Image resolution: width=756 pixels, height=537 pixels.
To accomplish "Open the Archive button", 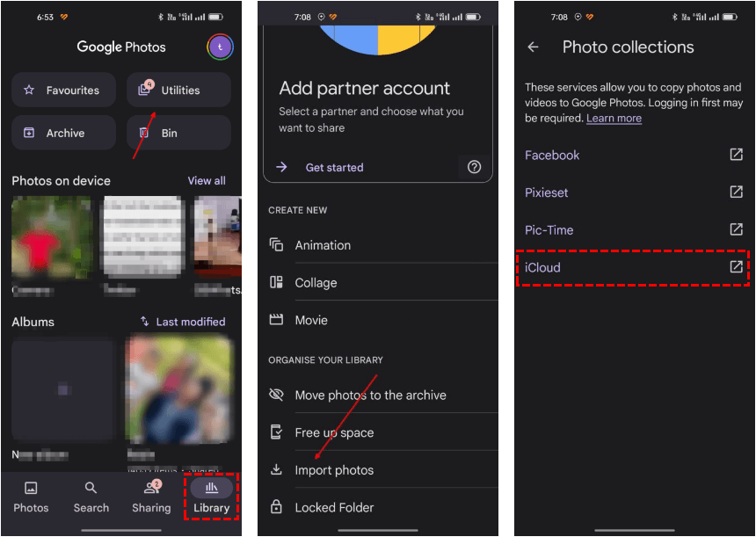I will coord(63,133).
